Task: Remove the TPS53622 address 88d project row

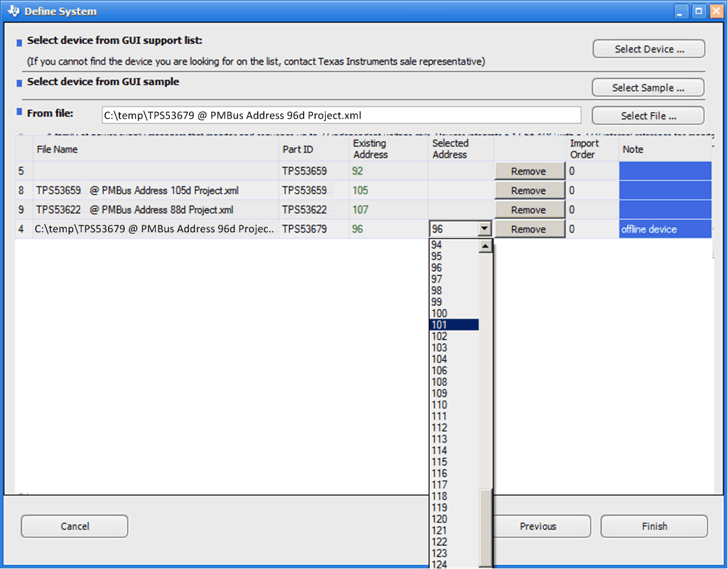Action: 529,210
